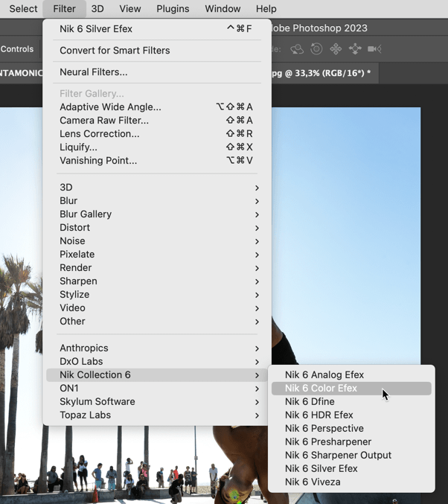448x504 pixels.
Task: Choose the 3D slide camera icon
Action: 355,49
